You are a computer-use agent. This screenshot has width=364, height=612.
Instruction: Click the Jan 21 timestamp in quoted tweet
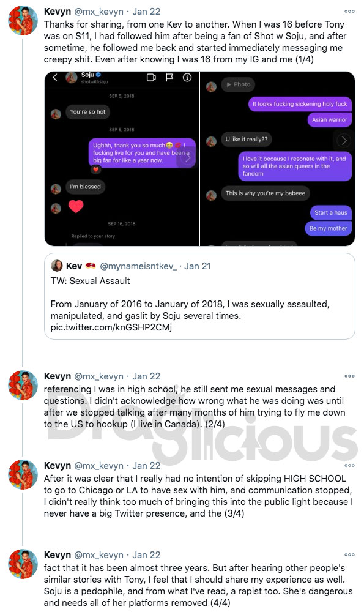pos(198,266)
